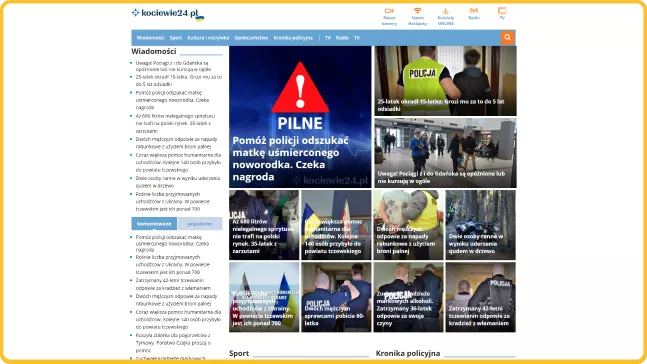
Task: Click the Sport section heading below cards
Action: click(239, 353)
